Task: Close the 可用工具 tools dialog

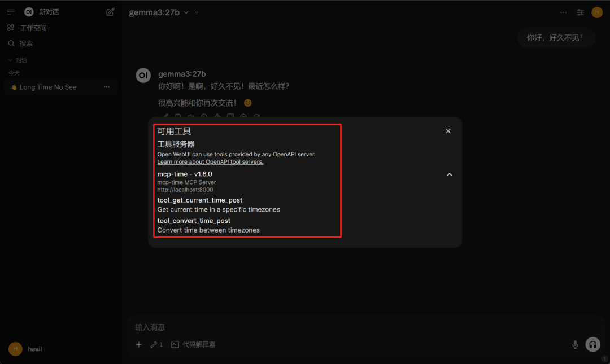Action: click(448, 131)
